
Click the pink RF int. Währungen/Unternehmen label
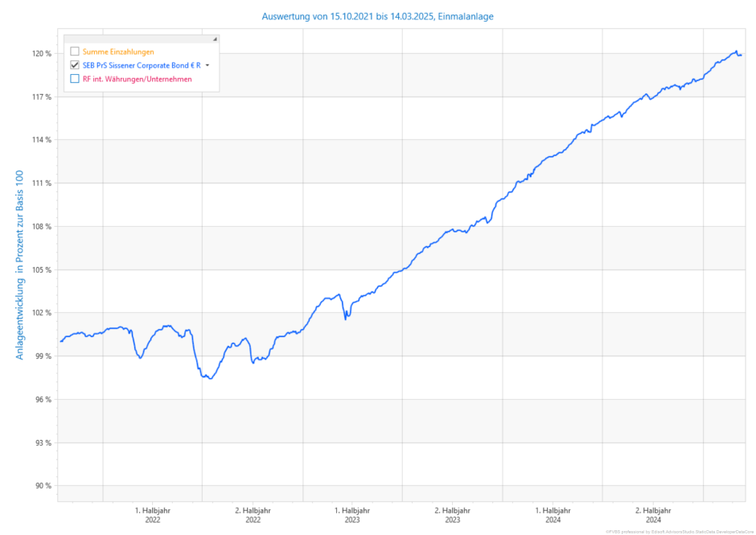pyautogui.click(x=137, y=79)
